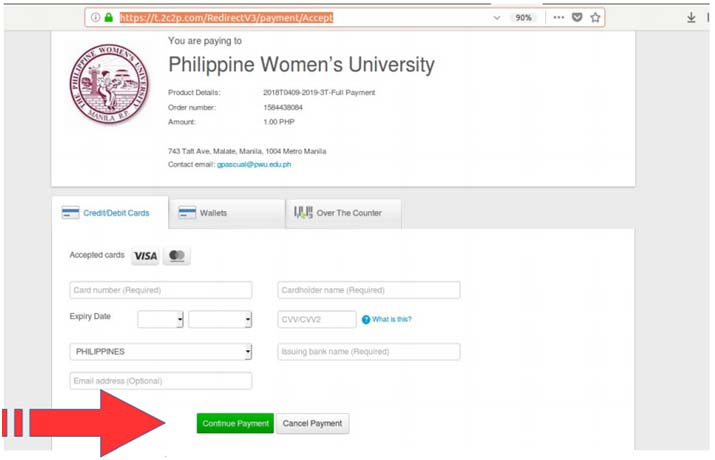Click the What is this? link
The image size is (715, 460).
click(x=392, y=319)
